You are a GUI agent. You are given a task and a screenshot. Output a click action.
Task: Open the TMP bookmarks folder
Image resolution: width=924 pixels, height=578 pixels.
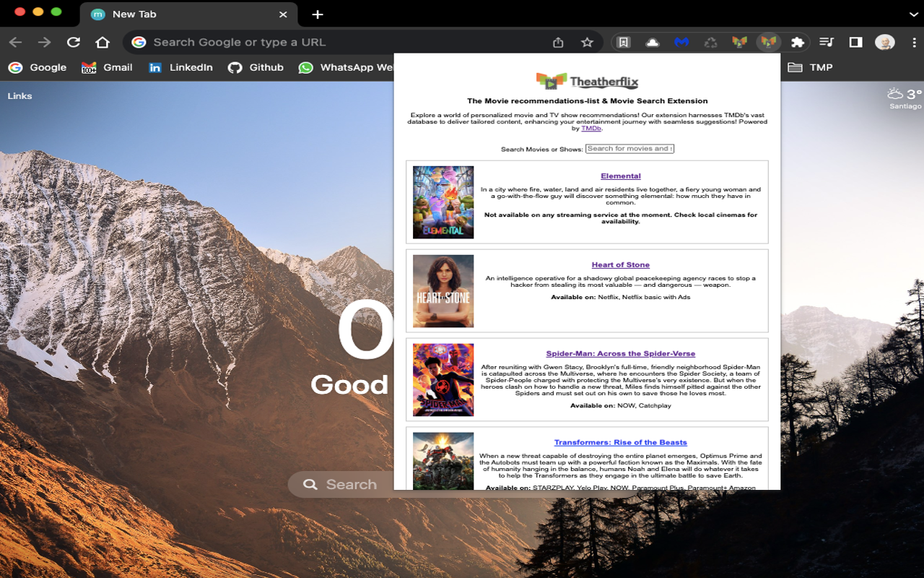810,67
